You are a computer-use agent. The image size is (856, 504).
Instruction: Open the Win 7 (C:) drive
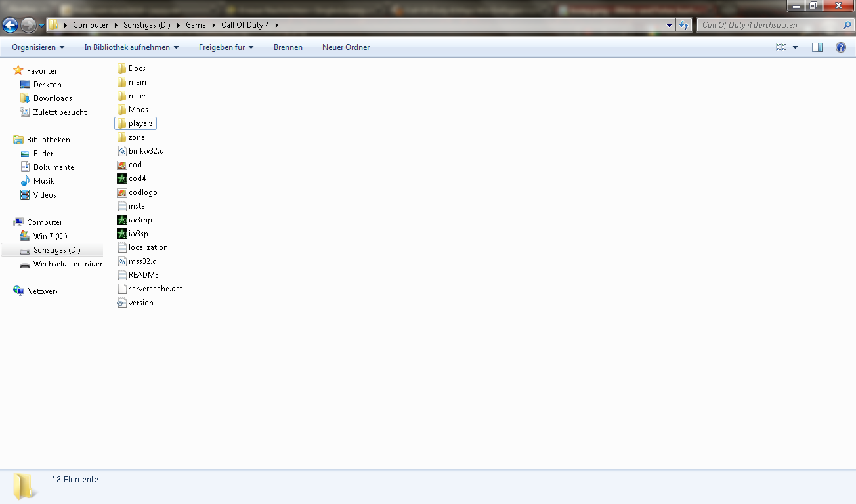(51, 236)
